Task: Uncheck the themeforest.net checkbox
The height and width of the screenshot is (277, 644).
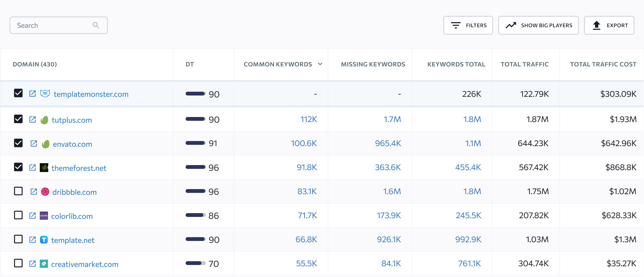Action: pyautogui.click(x=18, y=167)
